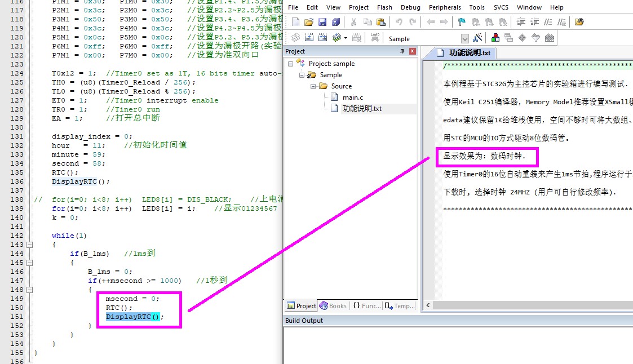
Task: Click the New file toolbar icon
Action: pos(296,23)
